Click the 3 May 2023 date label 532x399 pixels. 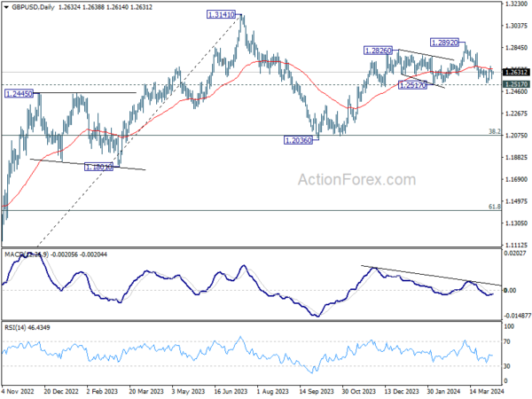(188, 391)
